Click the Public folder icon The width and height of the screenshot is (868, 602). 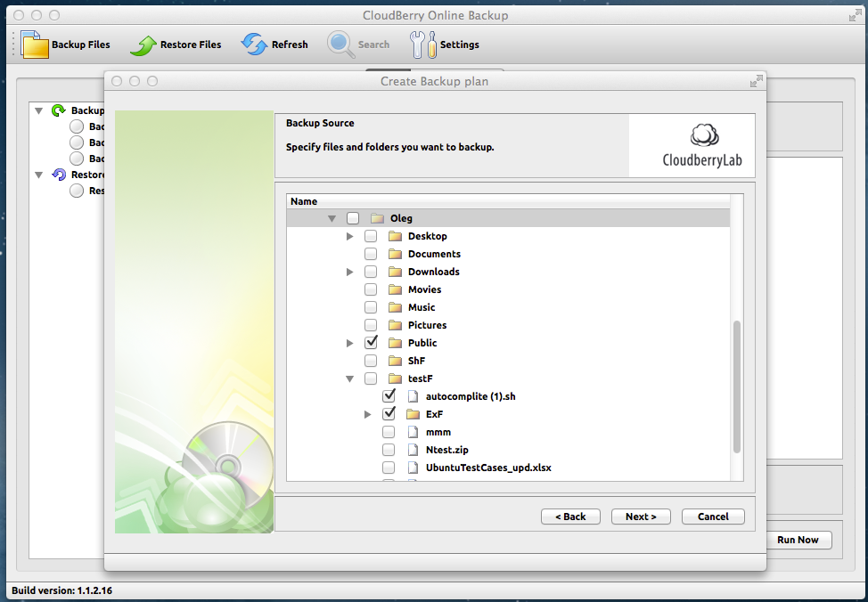(395, 343)
